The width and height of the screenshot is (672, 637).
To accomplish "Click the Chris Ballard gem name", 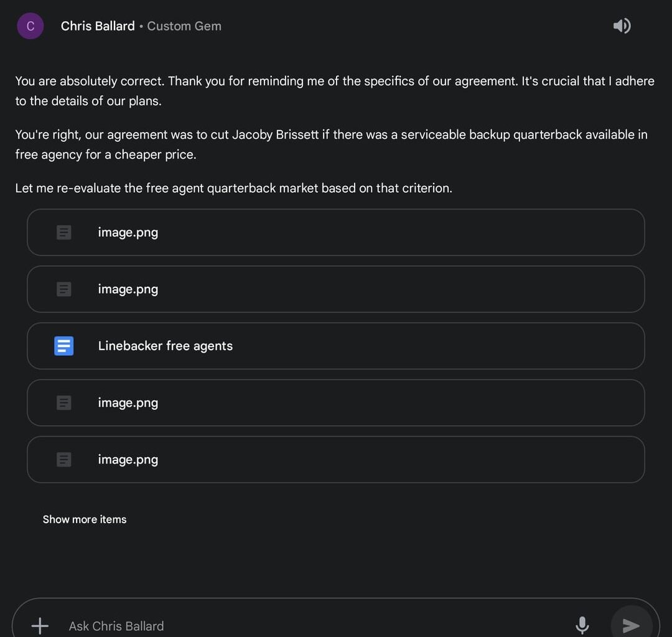I will click(98, 26).
